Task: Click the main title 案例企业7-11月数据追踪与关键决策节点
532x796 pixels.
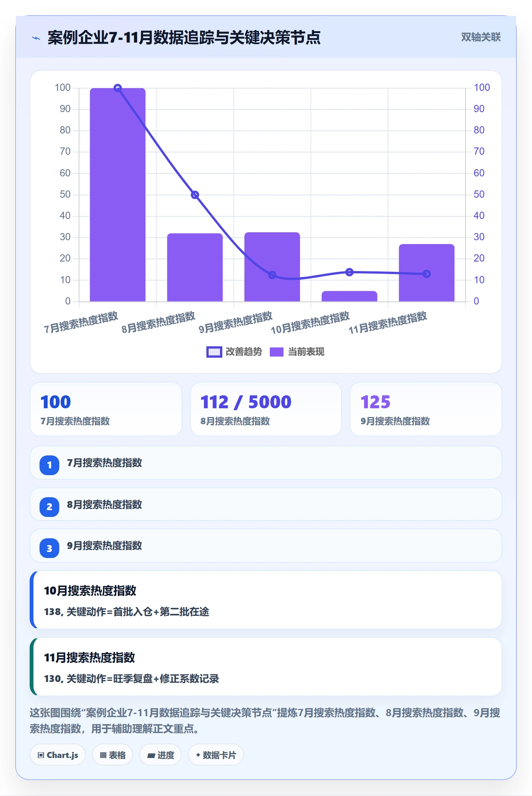Action: coord(184,38)
